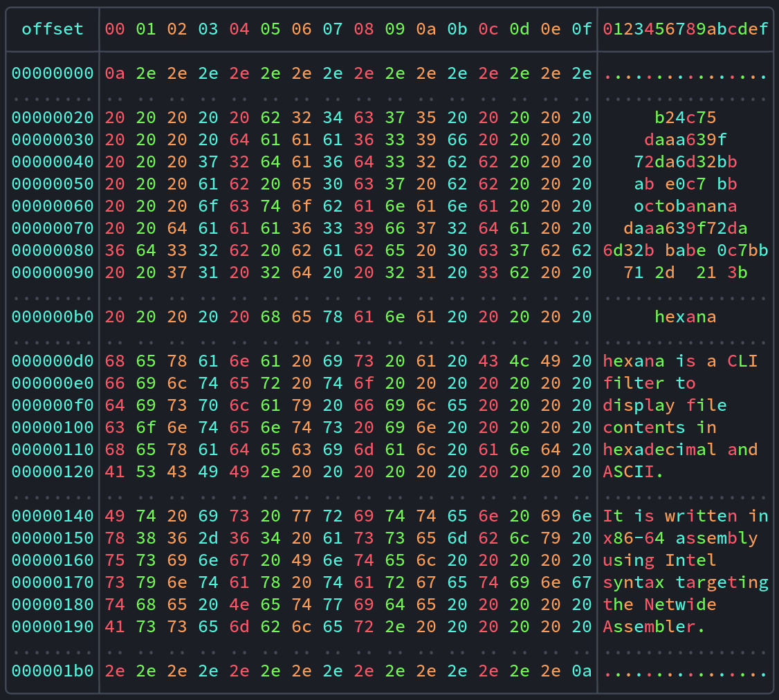Click ASCII text "octobanana"
Image resolution: width=779 pixels, height=700 pixels.
pyautogui.click(x=686, y=206)
